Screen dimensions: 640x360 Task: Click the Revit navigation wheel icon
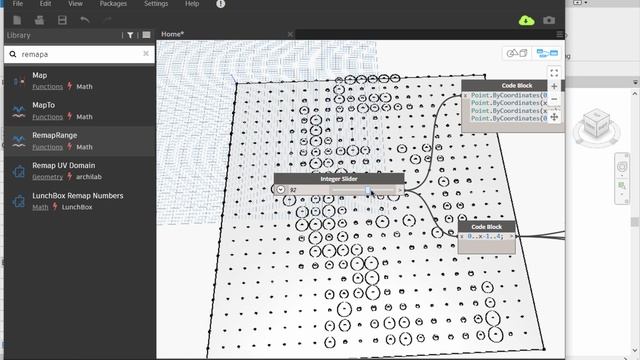coord(622,167)
